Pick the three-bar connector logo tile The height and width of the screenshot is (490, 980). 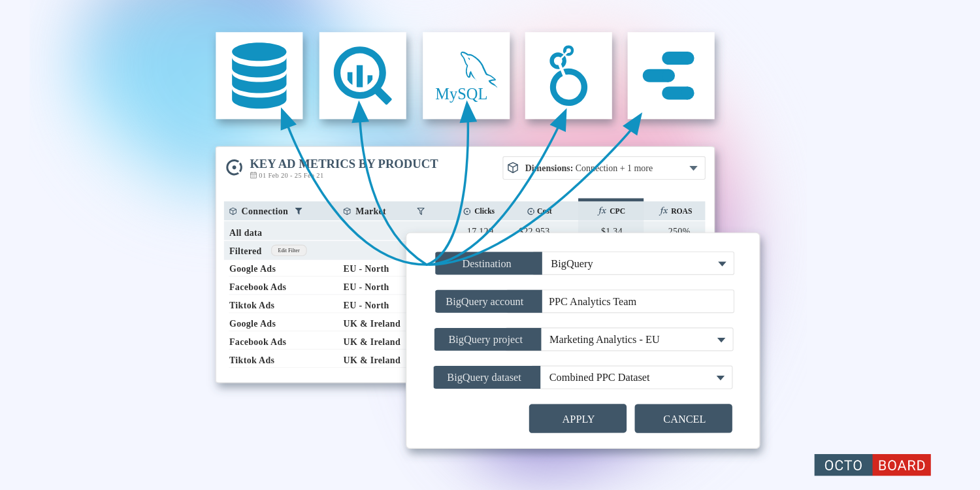pyautogui.click(x=671, y=76)
